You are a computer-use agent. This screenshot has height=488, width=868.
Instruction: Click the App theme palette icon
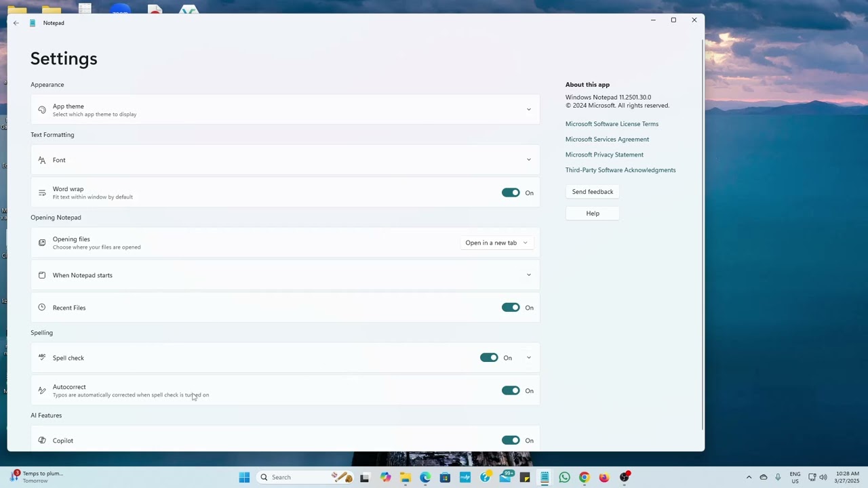click(42, 110)
